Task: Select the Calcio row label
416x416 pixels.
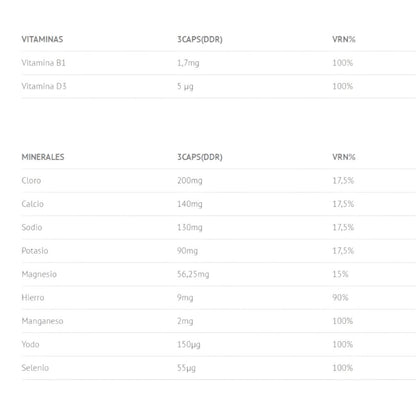Action: coord(33,204)
